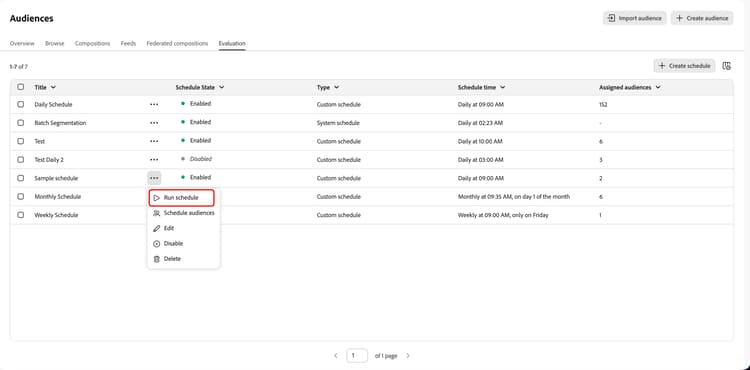This screenshot has height=370, width=750.
Task: Click the page number input field
Action: click(357, 356)
